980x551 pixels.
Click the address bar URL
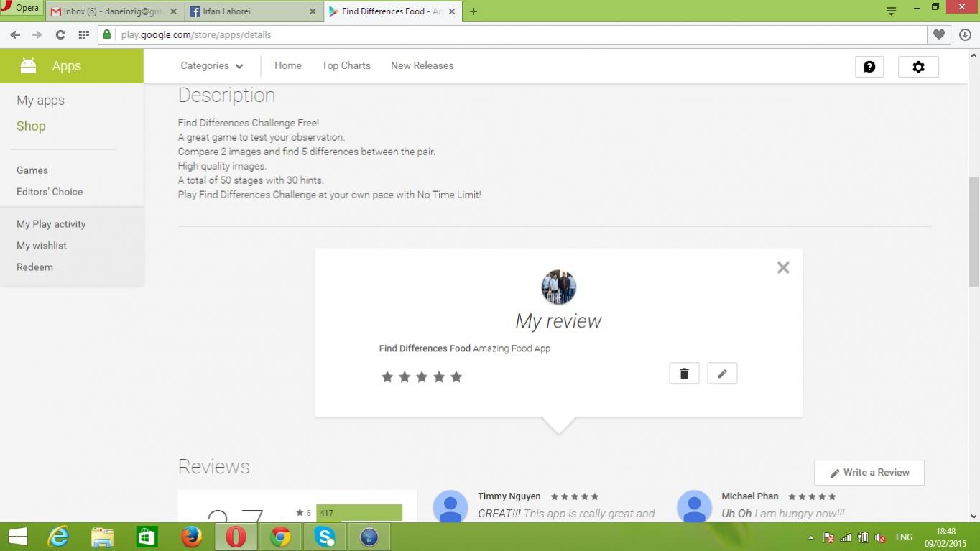point(196,34)
